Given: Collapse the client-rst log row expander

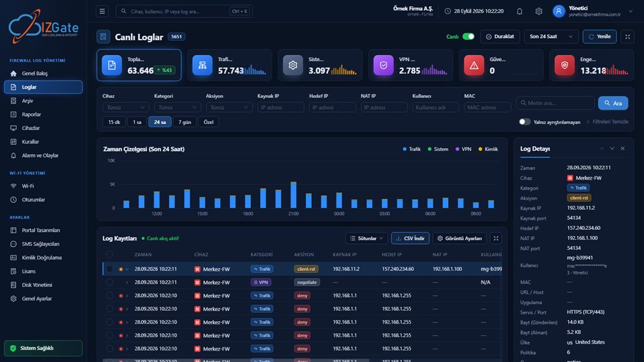Looking at the screenshot, I should (x=127, y=269).
